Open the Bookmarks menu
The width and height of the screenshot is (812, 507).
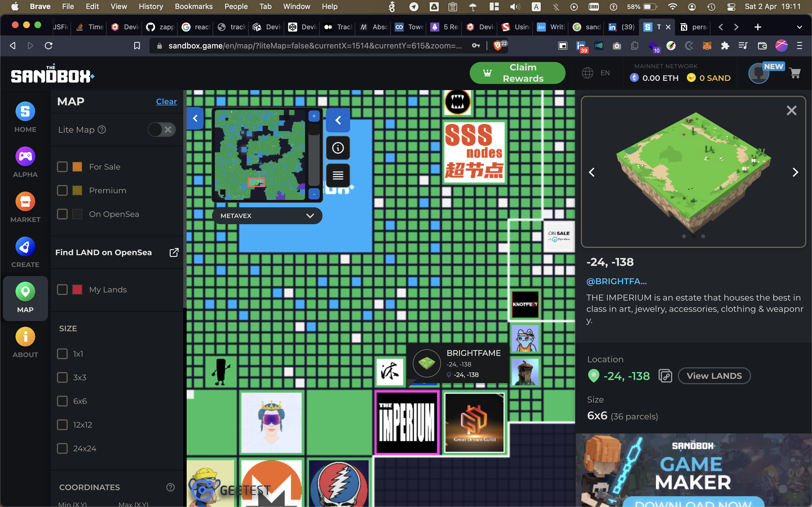194,6
